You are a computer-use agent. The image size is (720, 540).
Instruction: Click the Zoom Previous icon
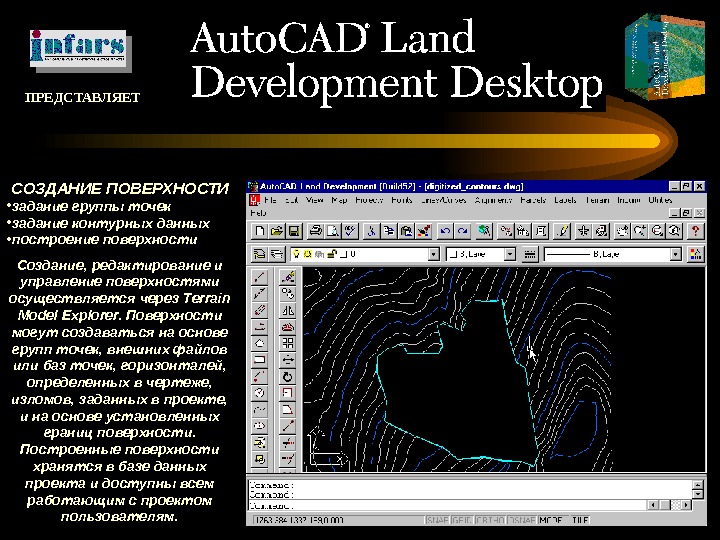pyautogui.click(x=675, y=231)
